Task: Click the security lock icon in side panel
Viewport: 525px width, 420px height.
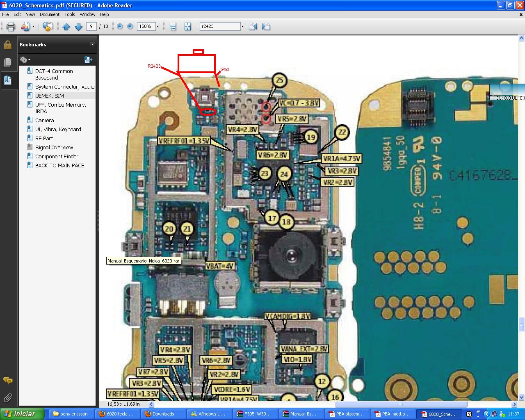Action: pos(7,44)
